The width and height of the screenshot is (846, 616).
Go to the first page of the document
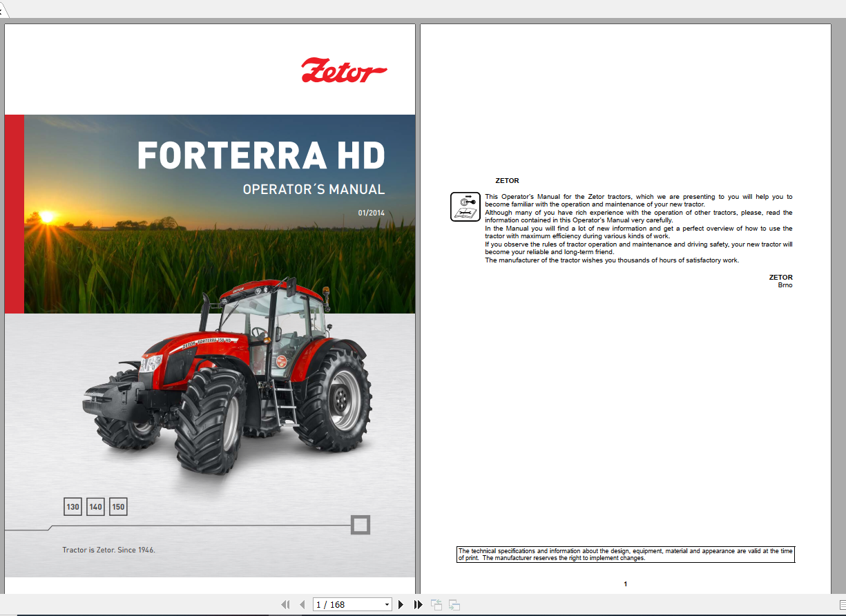coord(285,604)
